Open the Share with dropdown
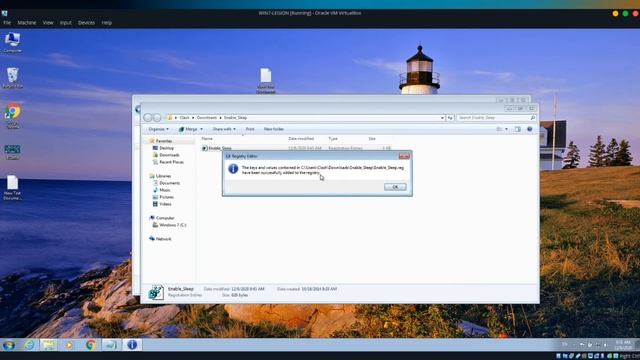The height and width of the screenshot is (360, 640). (x=224, y=129)
